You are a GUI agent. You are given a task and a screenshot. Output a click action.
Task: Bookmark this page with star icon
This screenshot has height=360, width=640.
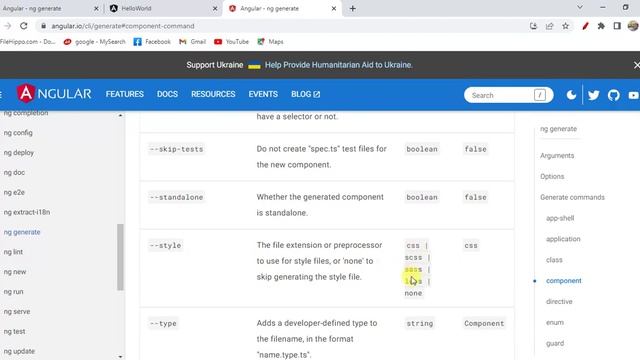pyautogui.click(x=565, y=26)
